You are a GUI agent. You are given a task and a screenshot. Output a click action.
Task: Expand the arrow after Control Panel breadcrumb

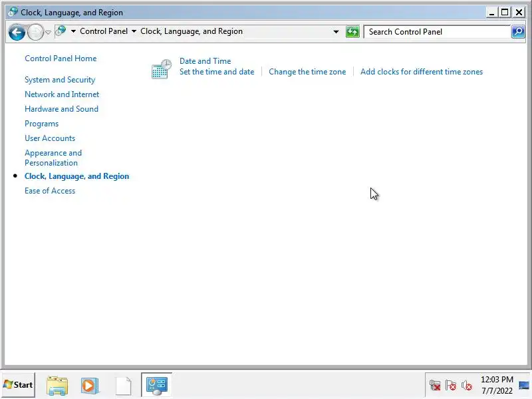click(x=134, y=31)
